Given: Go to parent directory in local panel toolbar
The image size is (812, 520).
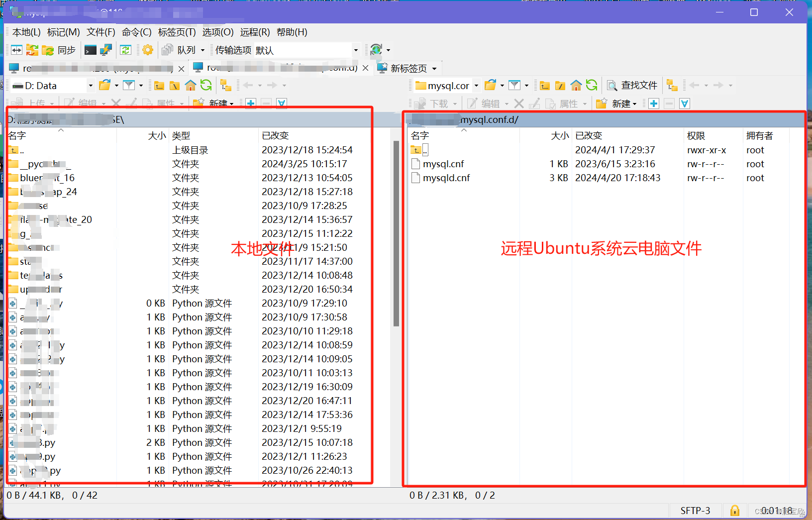Looking at the screenshot, I should click(x=159, y=86).
